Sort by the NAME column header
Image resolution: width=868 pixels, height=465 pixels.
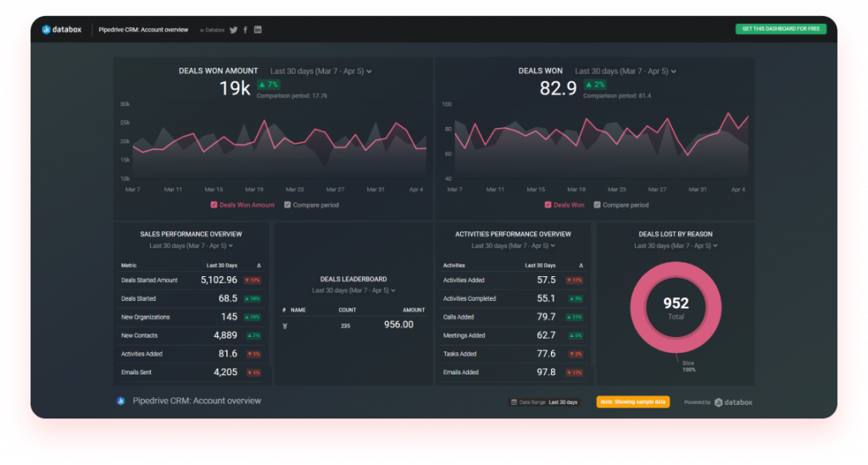[x=298, y=310]
